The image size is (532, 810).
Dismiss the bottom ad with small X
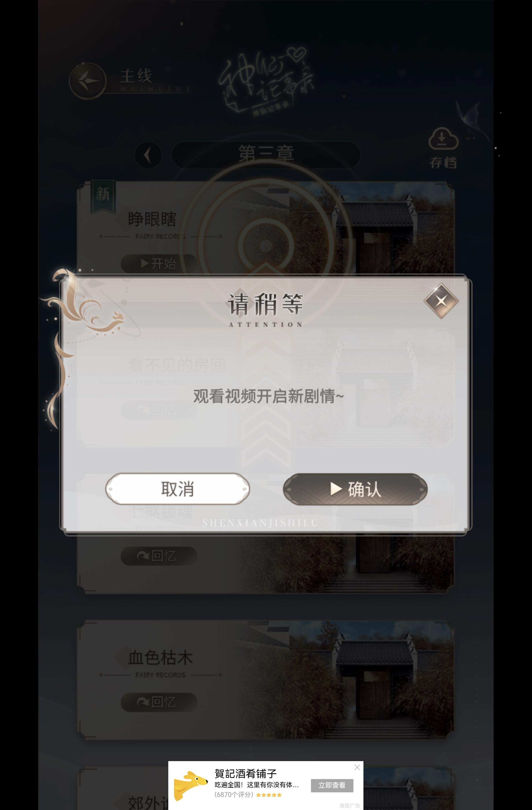pyautogui.click(x=357, y=767)
